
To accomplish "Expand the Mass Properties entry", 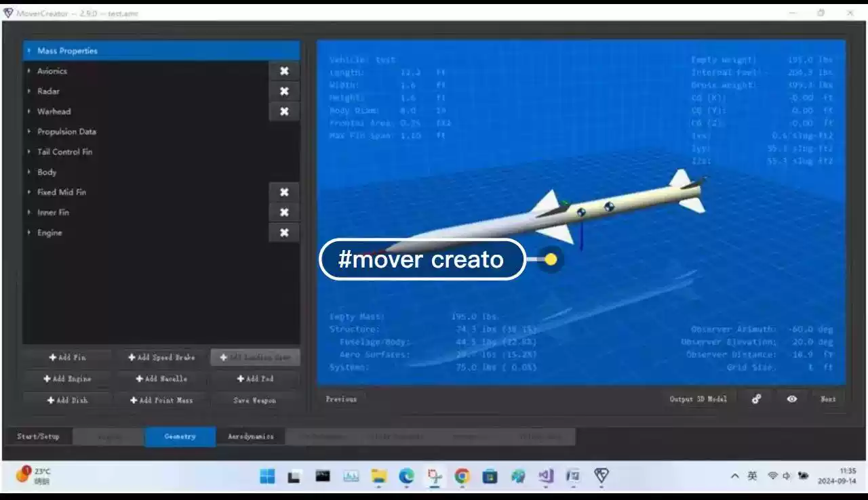I will (x=68, y=50).
